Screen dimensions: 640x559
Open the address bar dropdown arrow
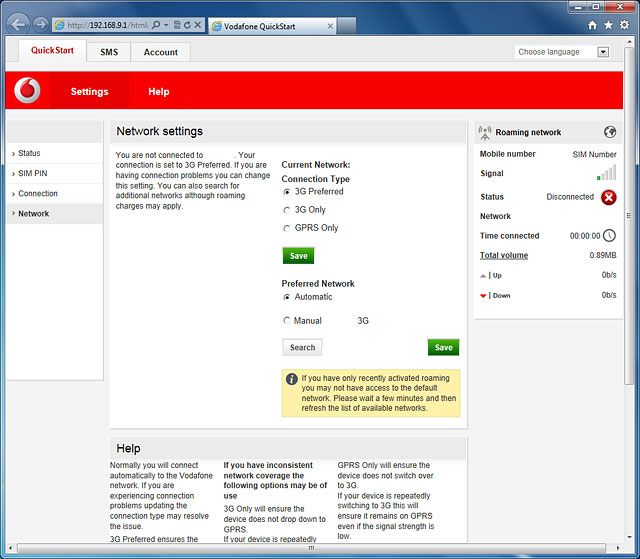point(166,25)
